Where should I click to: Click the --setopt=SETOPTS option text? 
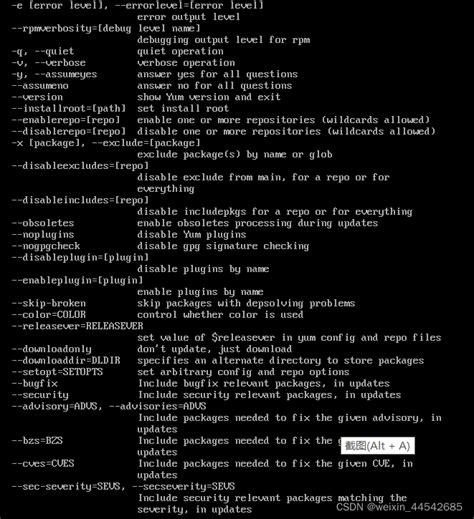(57, 372)
